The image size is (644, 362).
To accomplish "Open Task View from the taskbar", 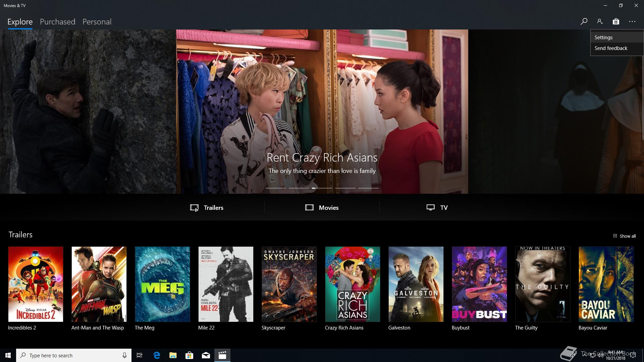I will click(140, 355).
